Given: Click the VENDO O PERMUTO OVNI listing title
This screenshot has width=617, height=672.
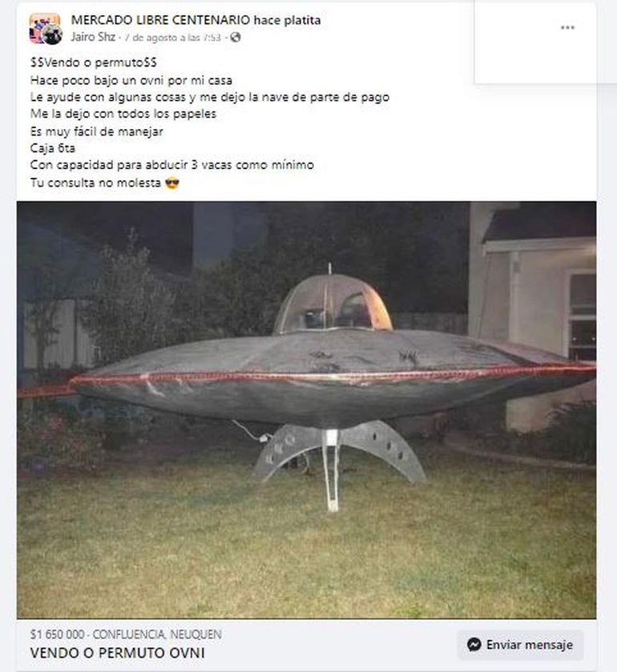Looking at the screenshot, I should pos(118,653).
